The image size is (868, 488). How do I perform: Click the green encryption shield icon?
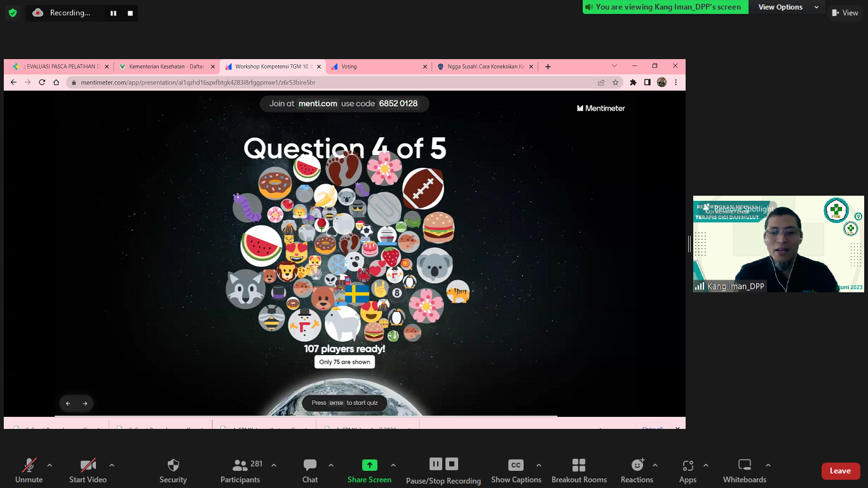click(13, 13)
